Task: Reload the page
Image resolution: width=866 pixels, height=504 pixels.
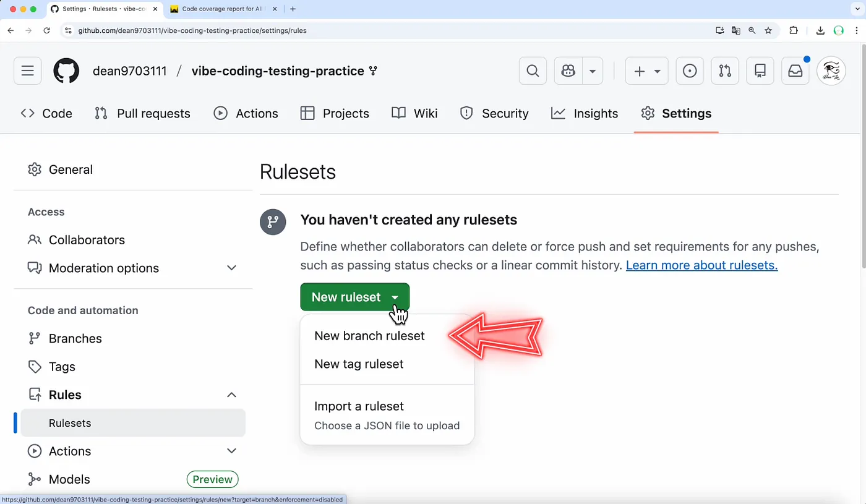Action: pyautogui.click(x=46, y=30)
